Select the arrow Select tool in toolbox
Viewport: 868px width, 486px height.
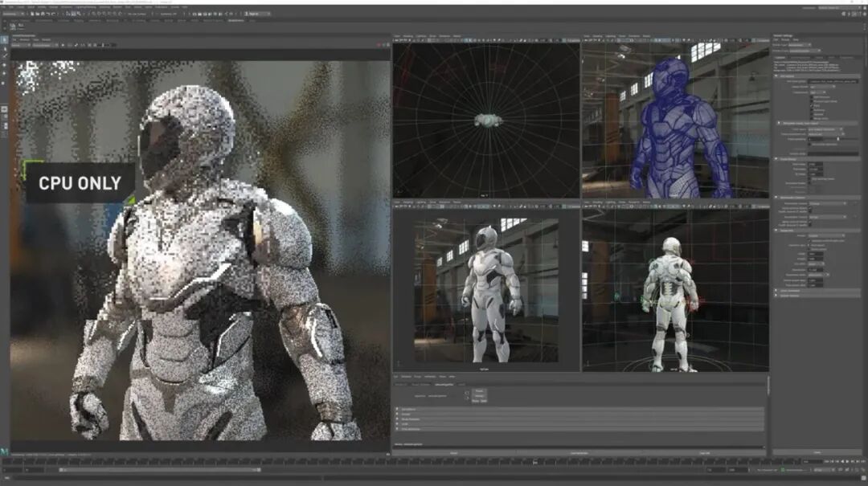(4, 39)
